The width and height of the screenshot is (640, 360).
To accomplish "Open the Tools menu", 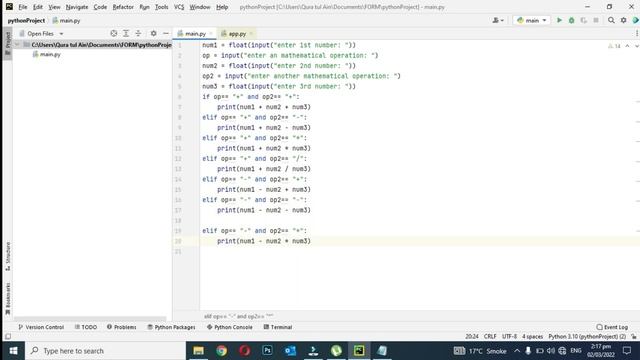I will (161, 7).
